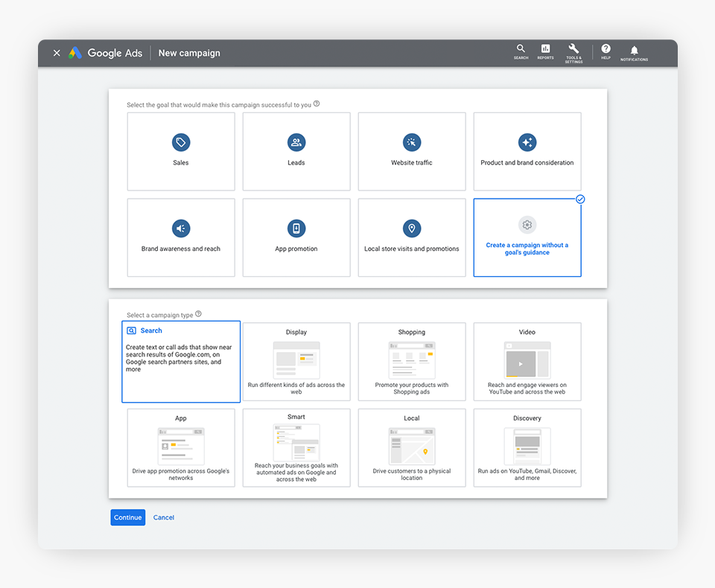Close the New campaign dialog
Screen dimensions: 715x588
[x=57, y=53]
